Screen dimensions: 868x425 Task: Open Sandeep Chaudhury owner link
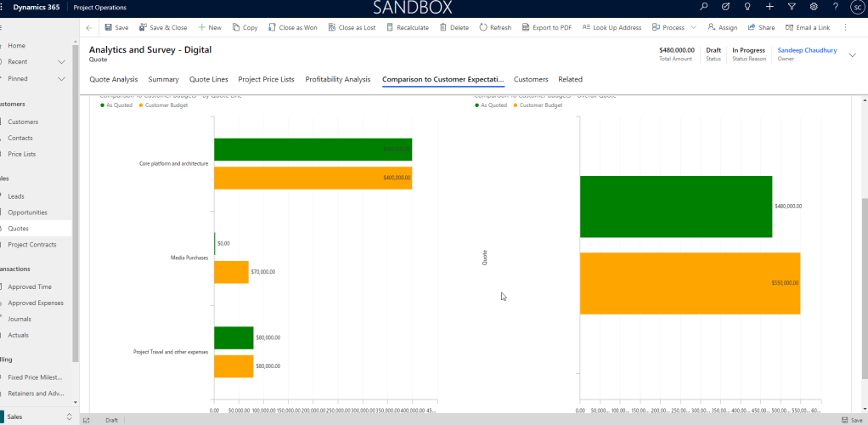coord(807,50)
